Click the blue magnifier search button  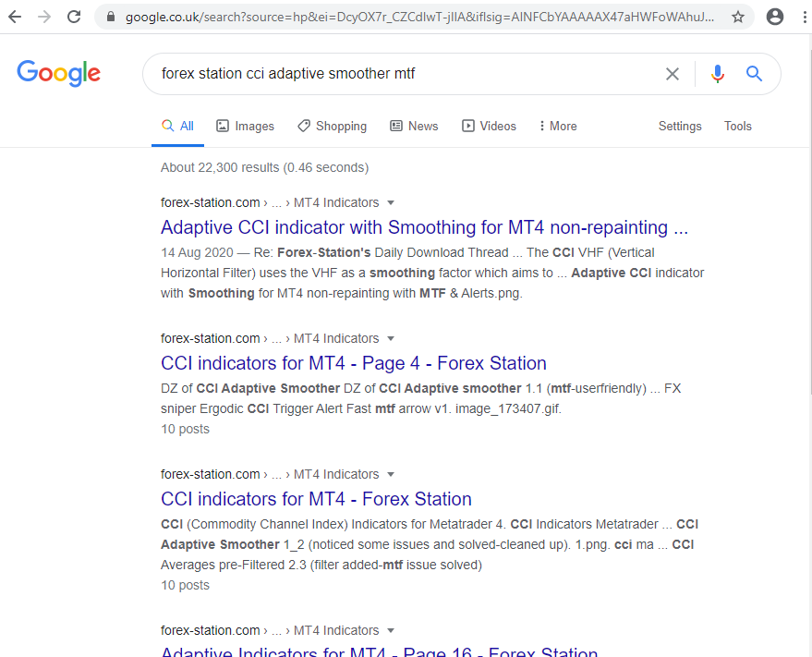tap(754, 74)
